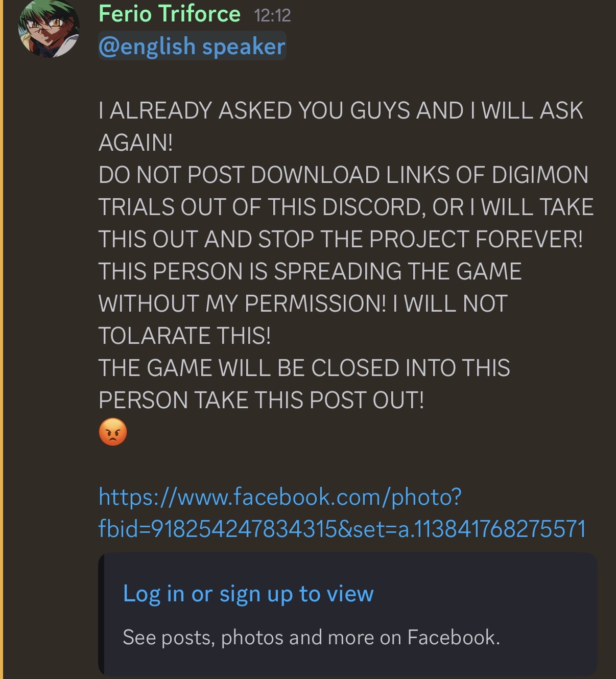Click the "WITHOUT MY PERMISSION!" text line
The height and width of the screenshot is (679, 616).
point(303,303)
